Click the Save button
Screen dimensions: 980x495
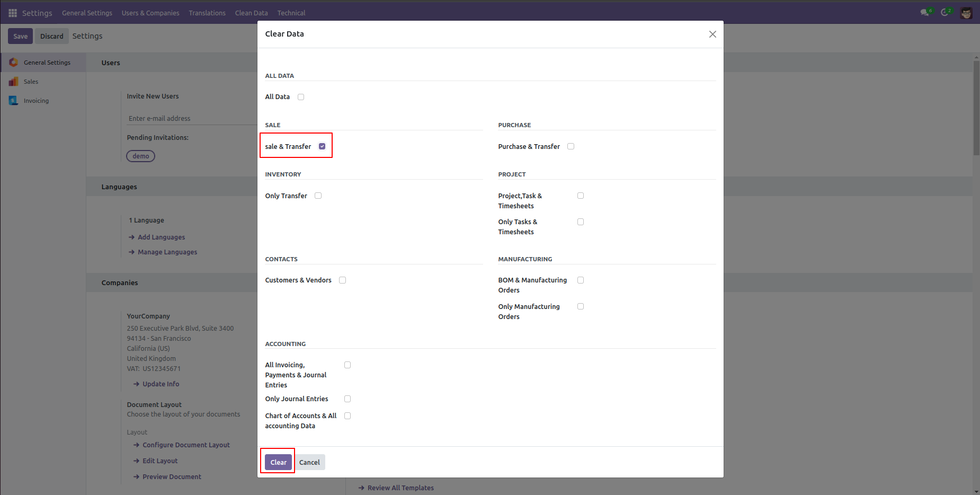[x=20, y=36]
